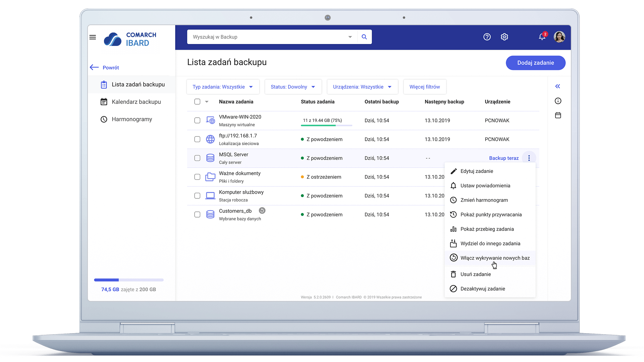Click Backup teraz for MSQL Server
This screenshot has width=644, height=362.
coord(503,158)
